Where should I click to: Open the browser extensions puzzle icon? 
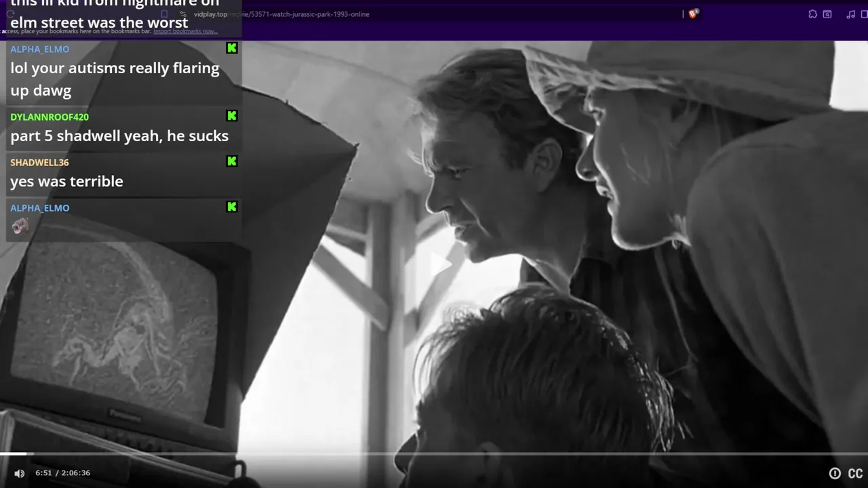[812, 14]
